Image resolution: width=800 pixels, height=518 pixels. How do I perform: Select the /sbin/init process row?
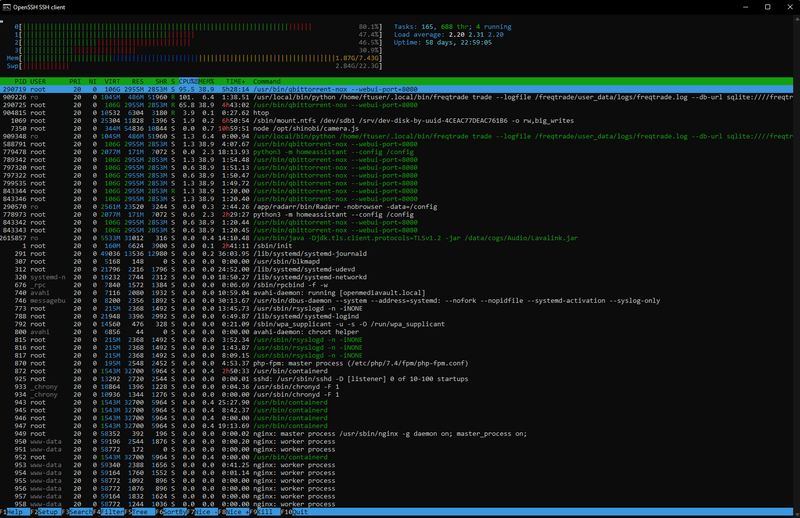pos(396,246)
